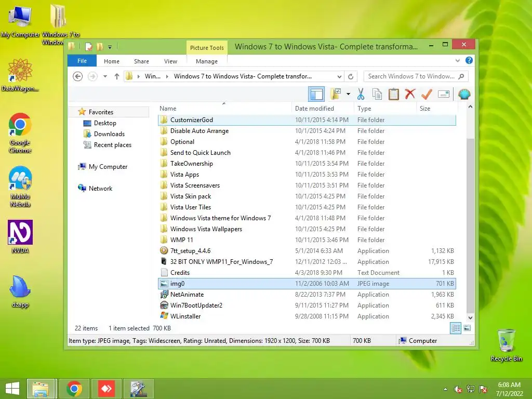
Task: Click the scroll down arrow of file list
Action: (x=470, y=318)
